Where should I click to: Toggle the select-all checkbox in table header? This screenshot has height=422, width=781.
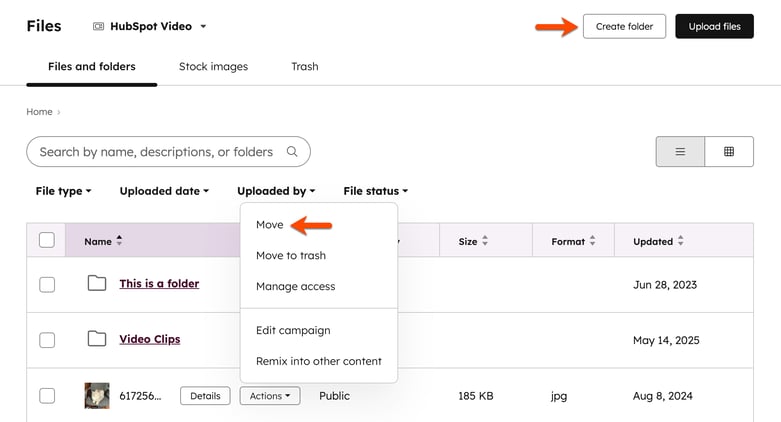(x=47, y=240)
